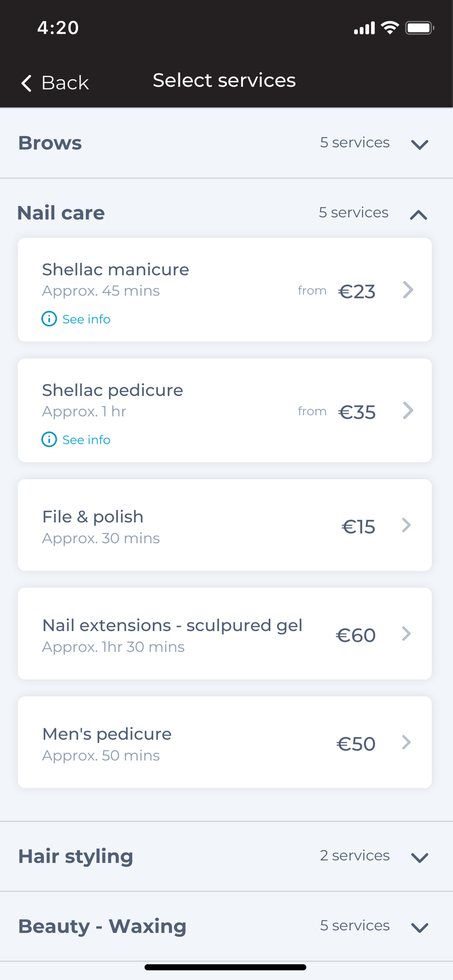453x980 pixels.
Task: Open info icon for Shellac pedicure
Action: (49, 440)
